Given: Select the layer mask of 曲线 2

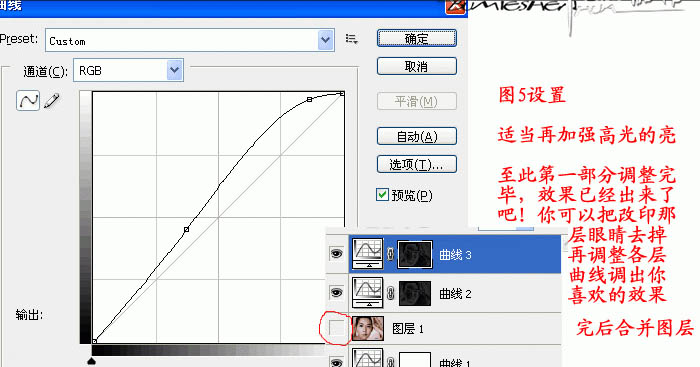Looking at the screenshot, I should (x=415, y=293).
